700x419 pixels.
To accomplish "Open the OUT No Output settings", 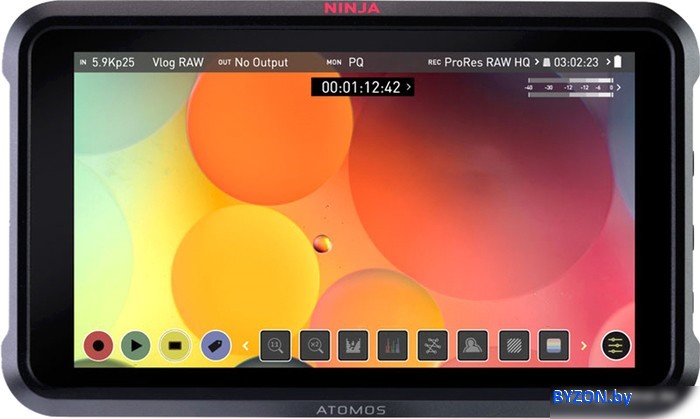I will (x=253, y=62).
